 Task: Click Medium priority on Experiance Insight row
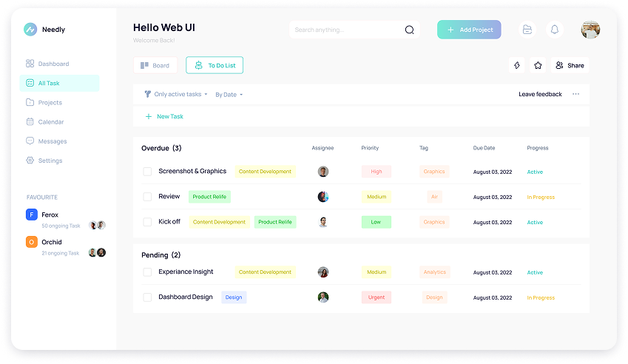377,272
